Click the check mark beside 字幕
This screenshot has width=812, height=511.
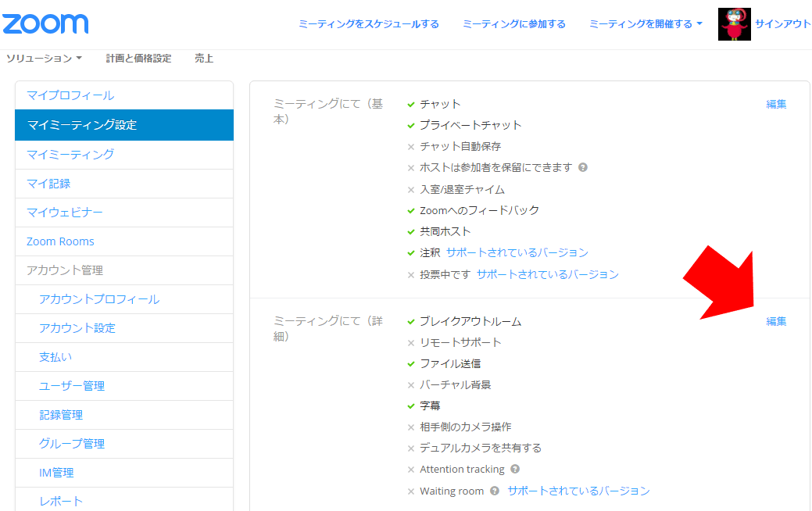[411, 406]
